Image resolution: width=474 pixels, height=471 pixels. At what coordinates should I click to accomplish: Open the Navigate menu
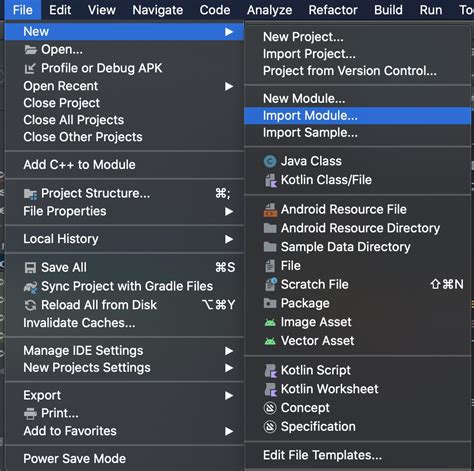[x=158, y=10]
